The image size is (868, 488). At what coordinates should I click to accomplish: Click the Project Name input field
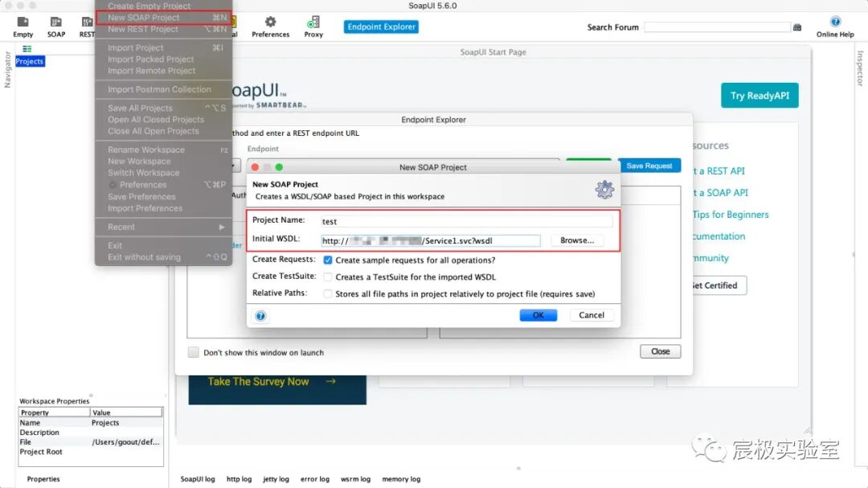pos(467,221)
